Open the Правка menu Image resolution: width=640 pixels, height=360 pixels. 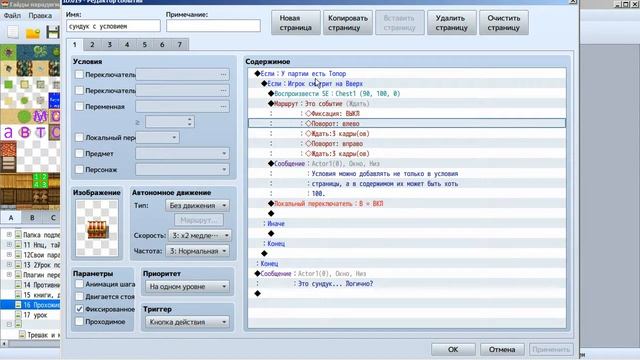[x=40, y=16]
